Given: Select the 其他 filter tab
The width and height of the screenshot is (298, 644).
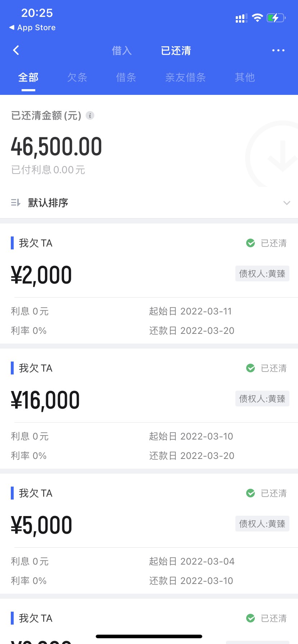Looking at the screenshot, I should [x=245, y=77].
